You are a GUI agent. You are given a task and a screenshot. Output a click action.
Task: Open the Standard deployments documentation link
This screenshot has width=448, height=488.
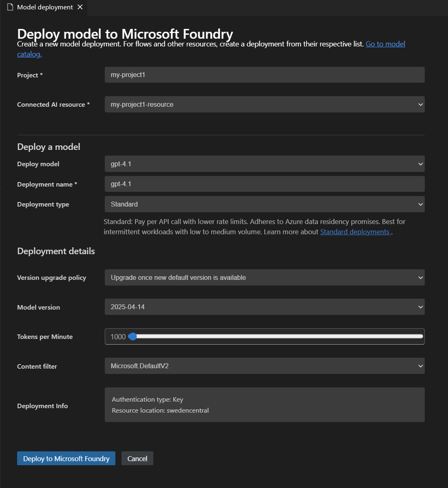coord(355,231)
